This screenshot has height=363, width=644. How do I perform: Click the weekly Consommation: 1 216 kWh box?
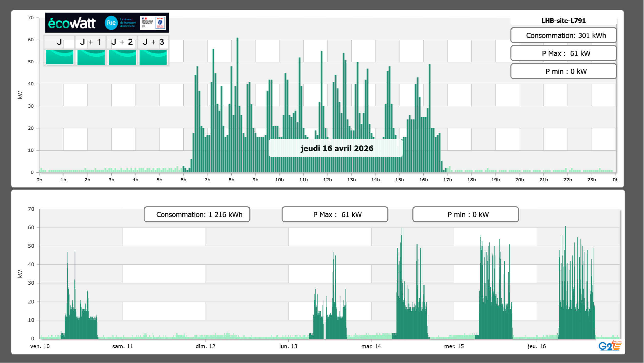click(197, 214)
